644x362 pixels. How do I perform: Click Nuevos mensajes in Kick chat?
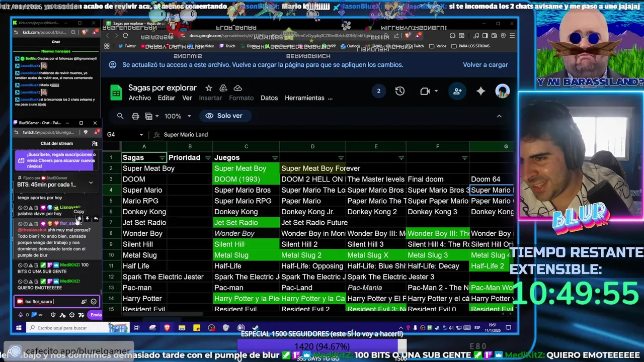pos(56,51)
